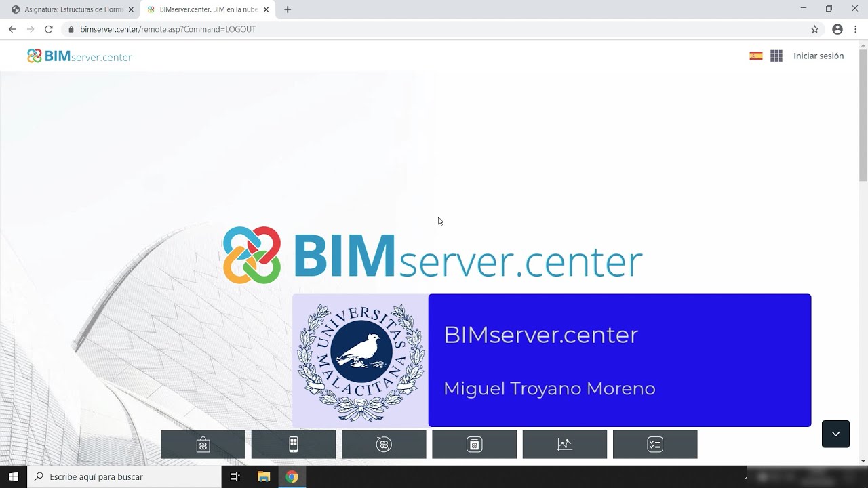The height and width of the screenshot is (488, 868).
Task: View site info via padlock icon
Action: 71,29
